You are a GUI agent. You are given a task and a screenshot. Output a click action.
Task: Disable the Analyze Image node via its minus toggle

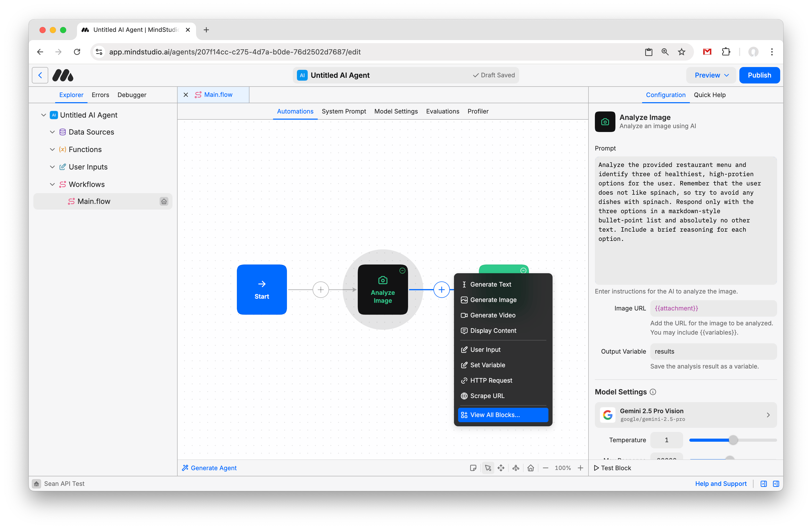[x=402, y=270]
